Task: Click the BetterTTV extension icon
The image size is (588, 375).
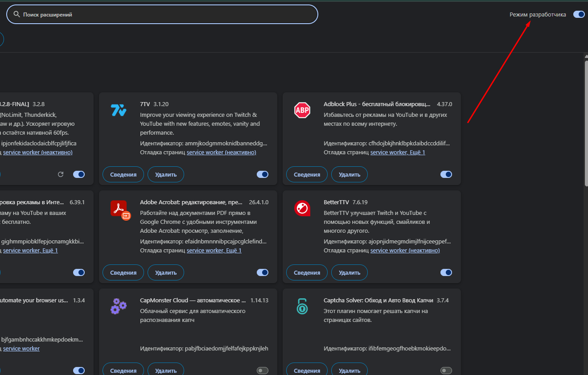Action: point(302,208)
